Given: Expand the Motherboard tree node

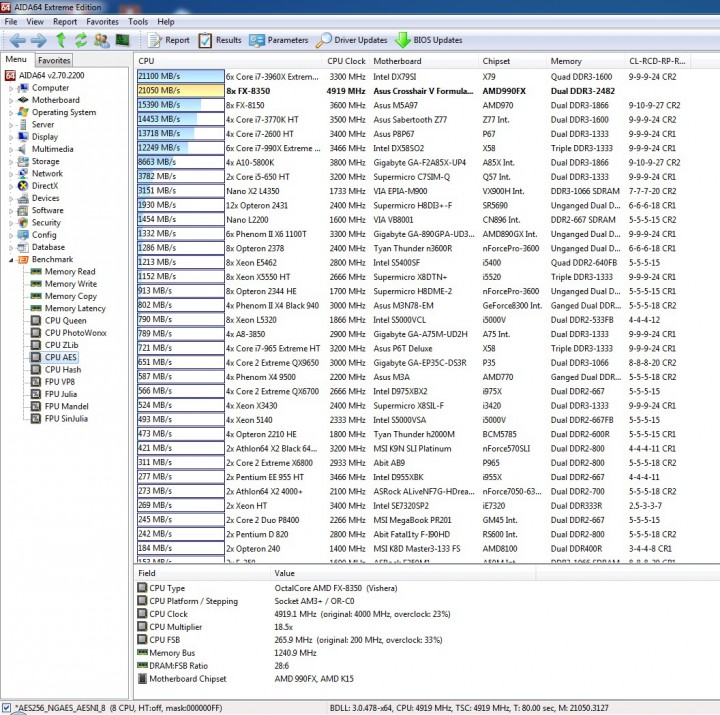Looking at the screenshot, I should (11, 100).
